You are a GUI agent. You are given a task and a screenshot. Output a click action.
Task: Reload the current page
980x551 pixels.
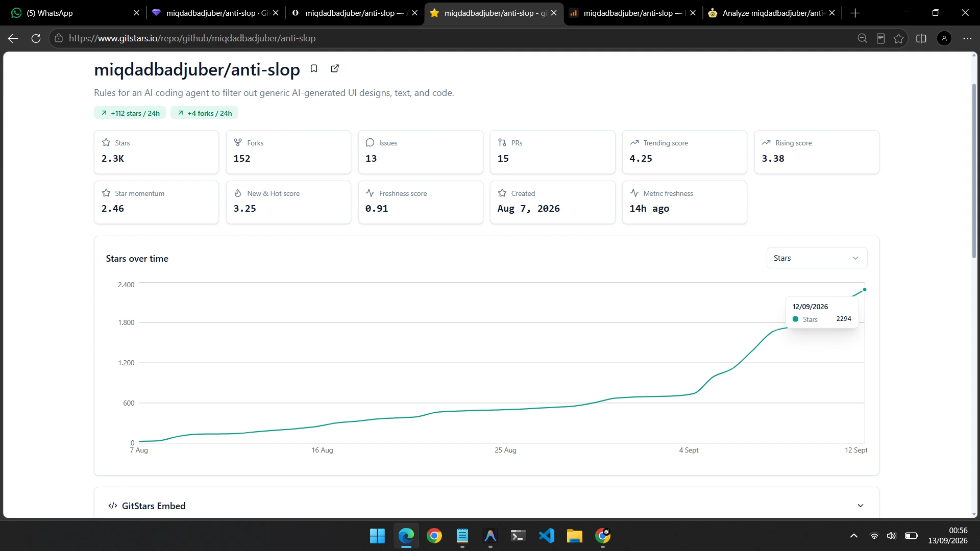(x=36, y=38)
